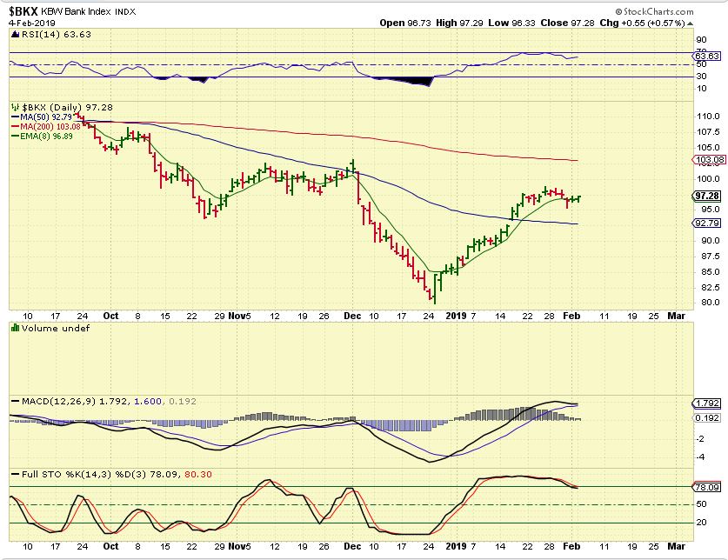Click the -4 label on the MACD axis
Image resolution: width=728 pixels, height=560 pixels.
(700, 457)
